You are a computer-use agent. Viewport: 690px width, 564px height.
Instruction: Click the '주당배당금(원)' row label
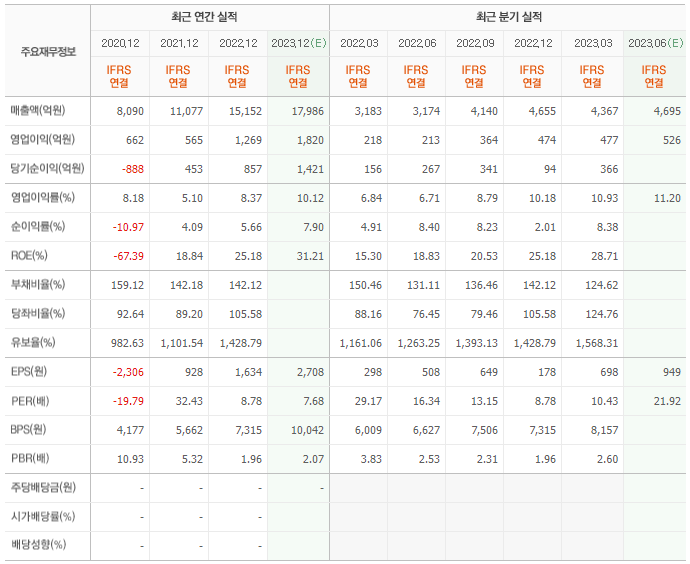[43, 487]
